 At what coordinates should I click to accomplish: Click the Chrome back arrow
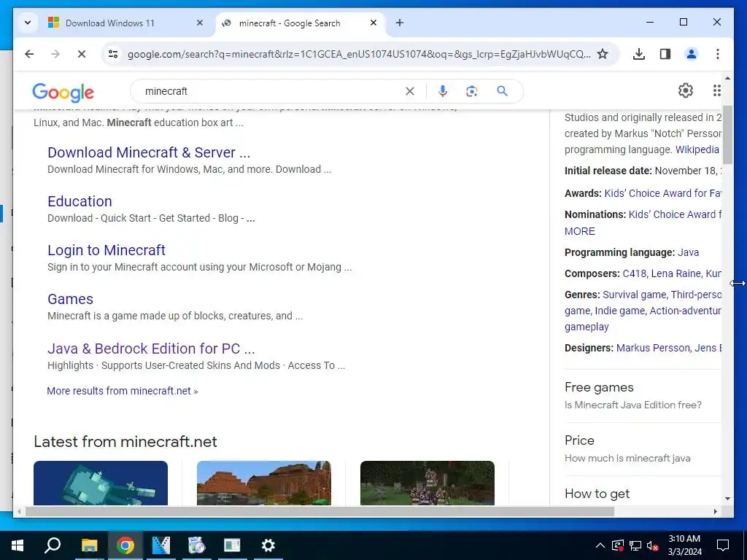pos(29,54)
